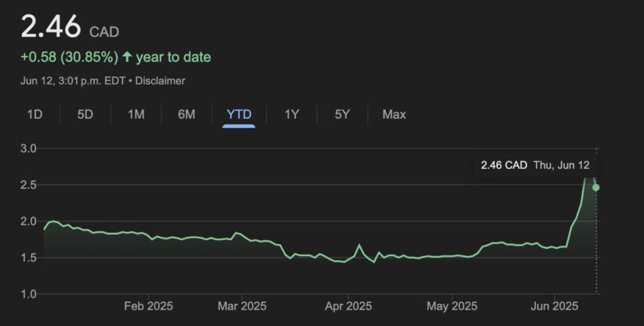Click the Apr 2025 axis label

pos(348,306)
